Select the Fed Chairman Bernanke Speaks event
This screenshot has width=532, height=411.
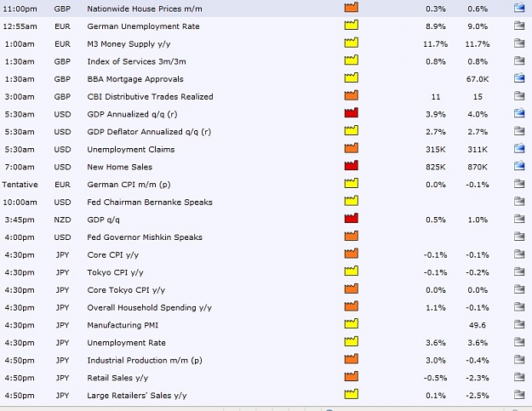[x=150, y=203]
